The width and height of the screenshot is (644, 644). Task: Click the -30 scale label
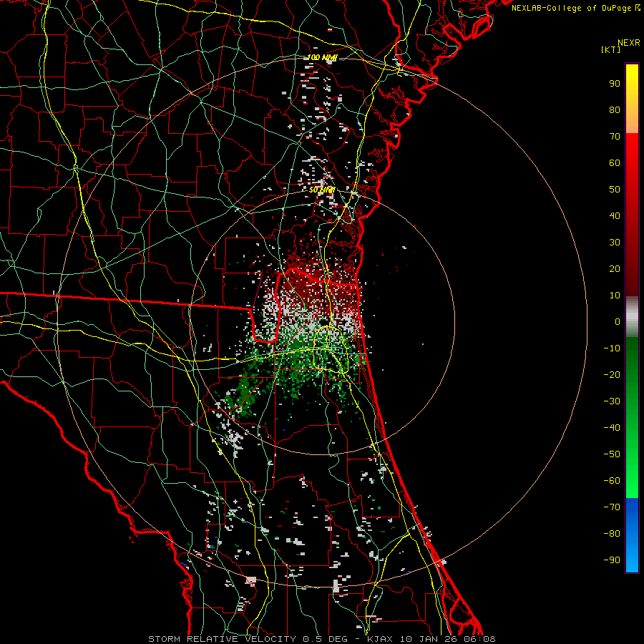coord(612,401)
